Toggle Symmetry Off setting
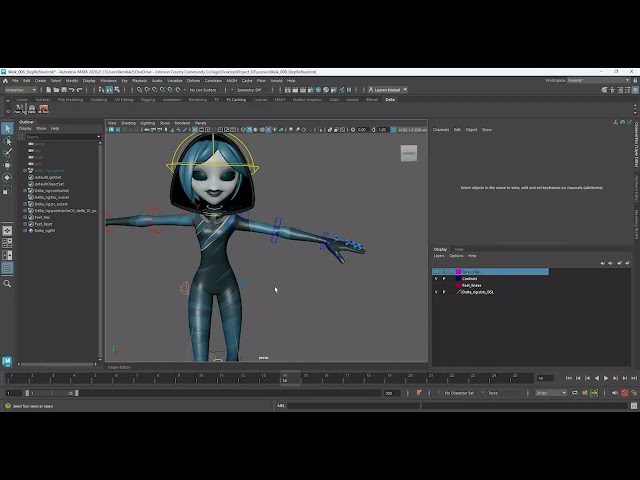Image resolution: width=640 pixels, height=480 pixels. click(x=249, y=90)
